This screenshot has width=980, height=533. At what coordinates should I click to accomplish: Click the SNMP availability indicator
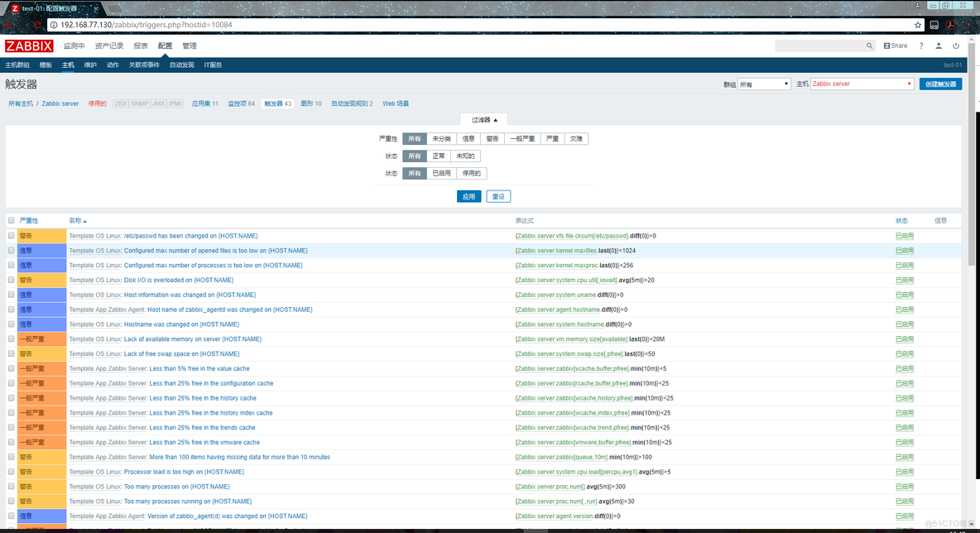coord(139,103)
